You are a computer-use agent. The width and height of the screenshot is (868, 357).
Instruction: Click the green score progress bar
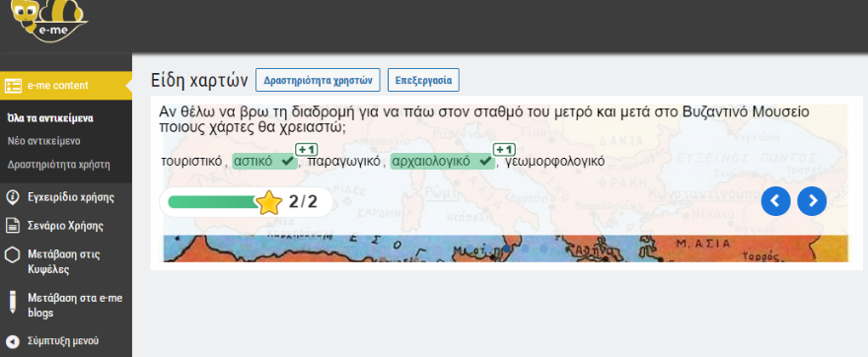pyautogui.click(x=214, y=202)
